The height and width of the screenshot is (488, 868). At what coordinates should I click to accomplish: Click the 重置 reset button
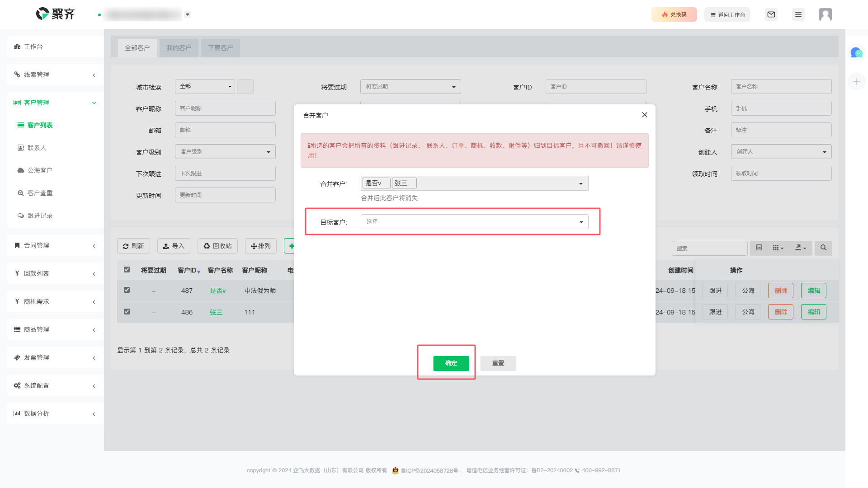pyautogui.click(x=498, y=363)
